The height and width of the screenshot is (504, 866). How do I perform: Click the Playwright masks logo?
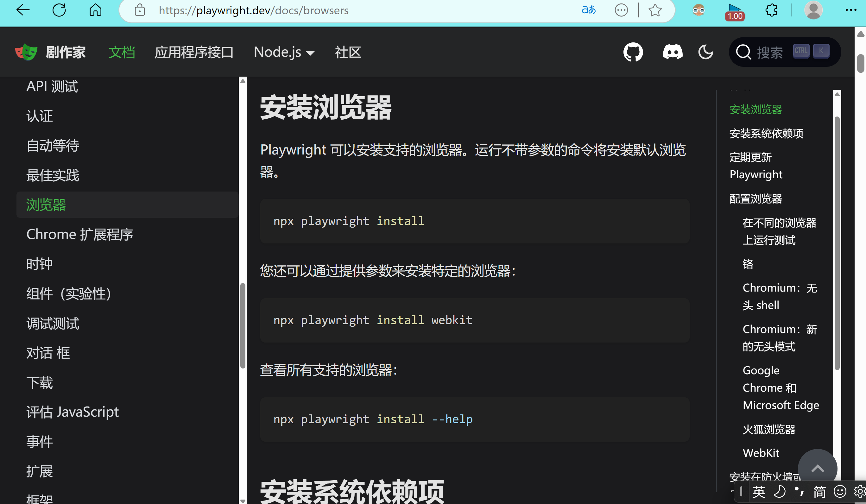point(26,52)
